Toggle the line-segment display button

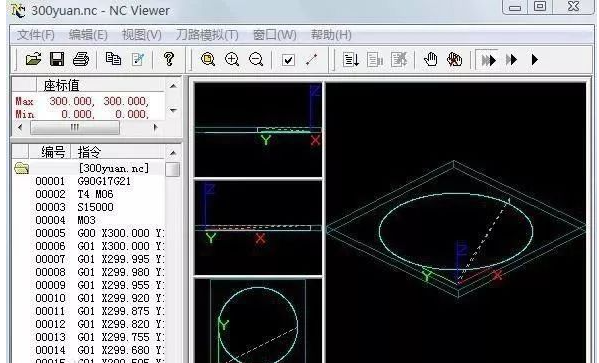[312, 60]
